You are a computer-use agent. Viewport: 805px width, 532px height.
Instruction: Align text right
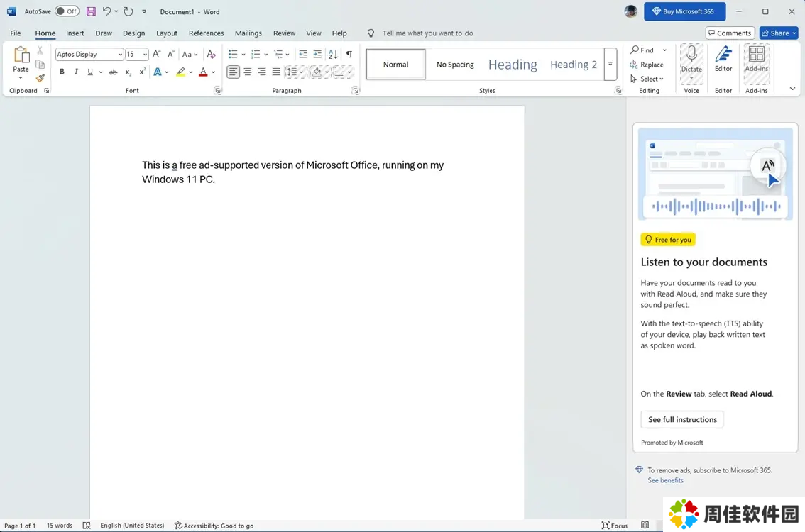tap(262, 72)
